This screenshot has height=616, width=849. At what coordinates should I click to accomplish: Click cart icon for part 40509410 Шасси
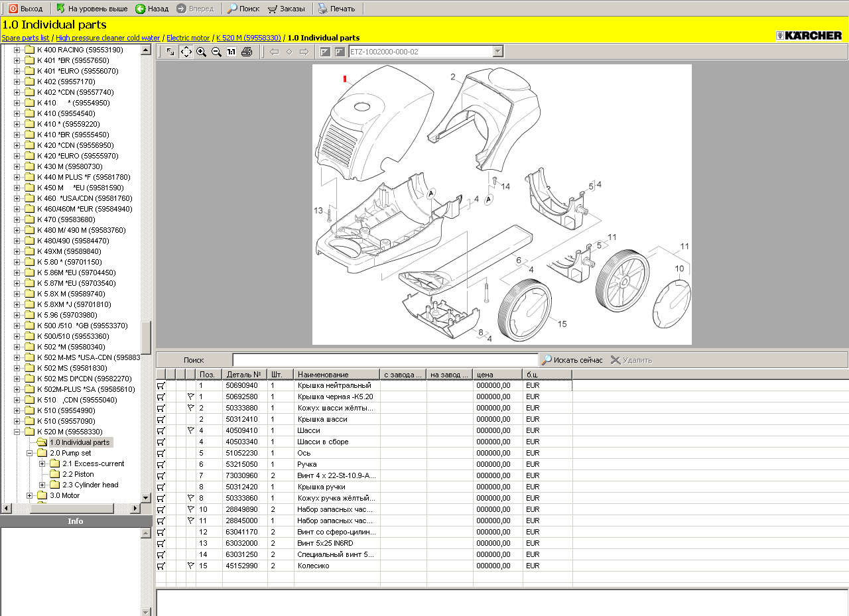[x=161, y=430]
